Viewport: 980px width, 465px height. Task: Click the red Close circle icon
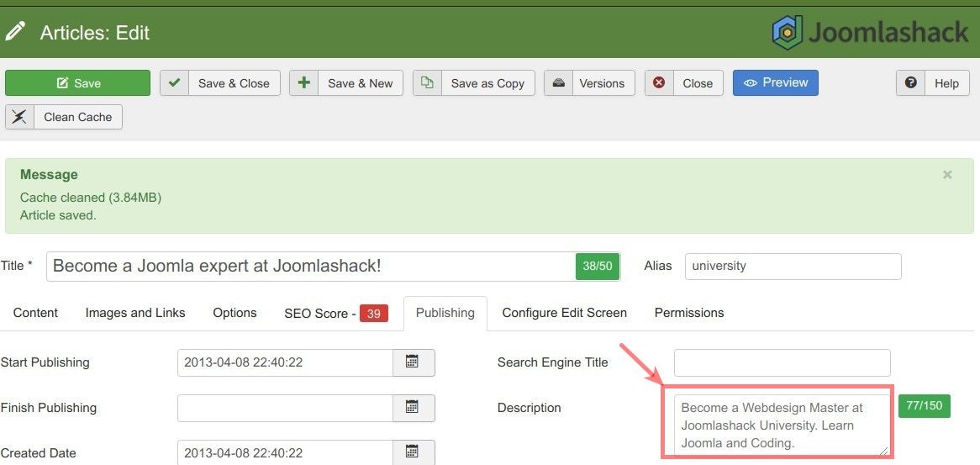(x=659, y=83)
